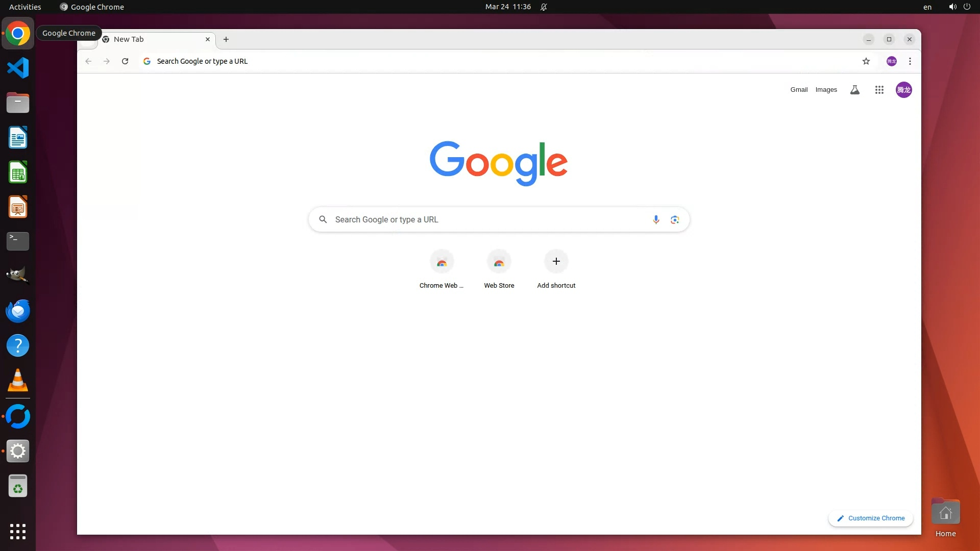
Task: Open system power and volume menu
Action: click(x=959, y=7)
